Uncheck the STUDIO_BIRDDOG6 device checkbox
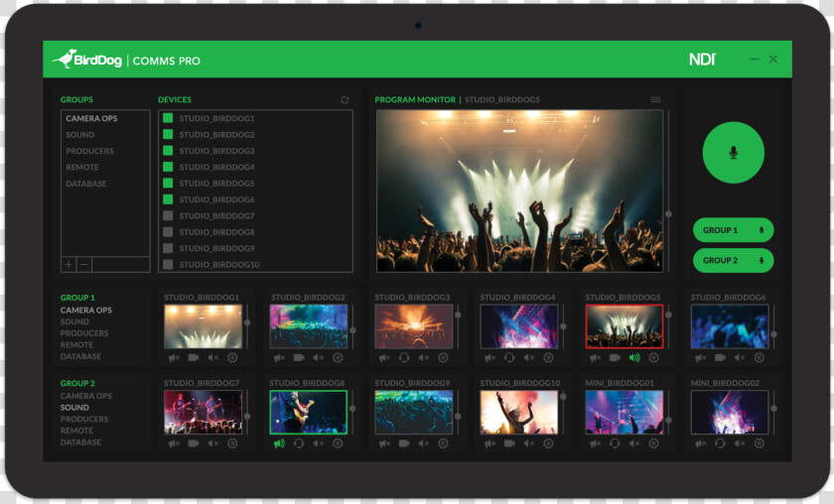 point(168,199)
